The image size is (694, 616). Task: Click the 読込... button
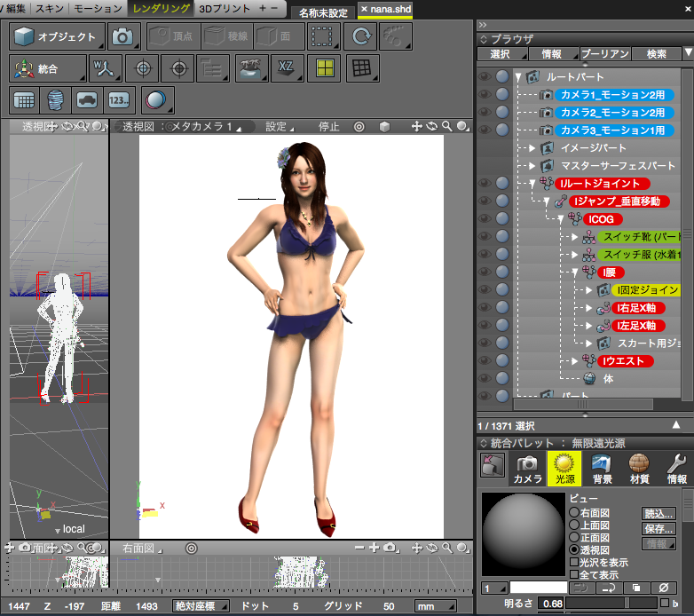(659, 513)
